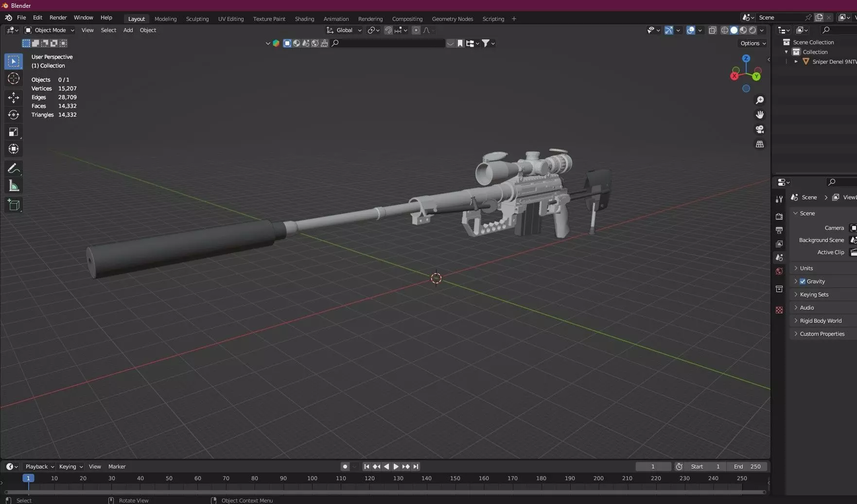
Task: Click the timeline horizontal scrollbar
Action: 385,492
